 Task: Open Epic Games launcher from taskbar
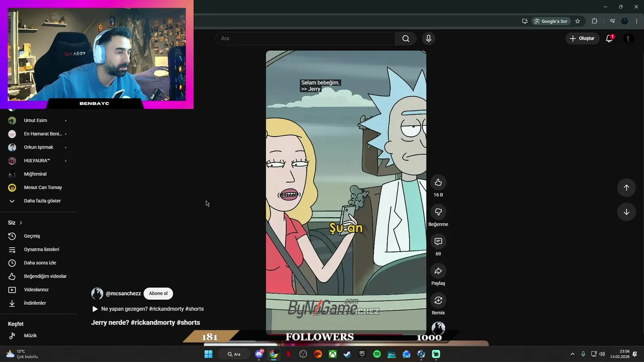point(362,354)
